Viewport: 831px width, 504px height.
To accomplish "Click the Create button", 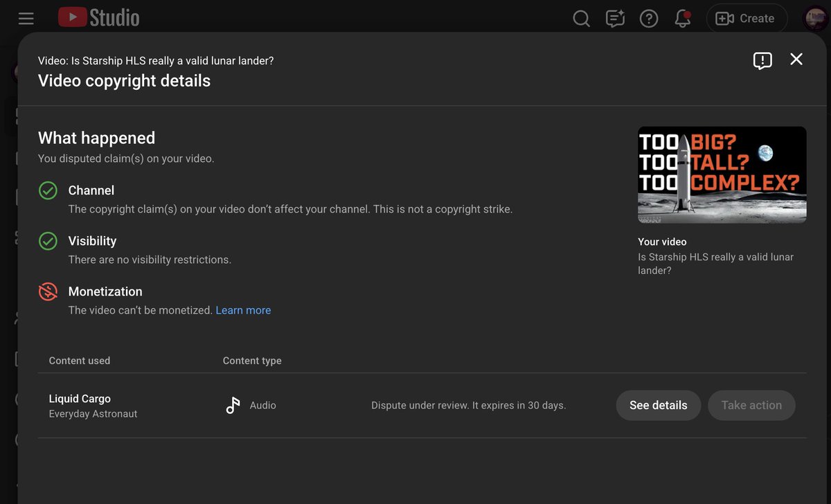I will click(x=747, y=19).
